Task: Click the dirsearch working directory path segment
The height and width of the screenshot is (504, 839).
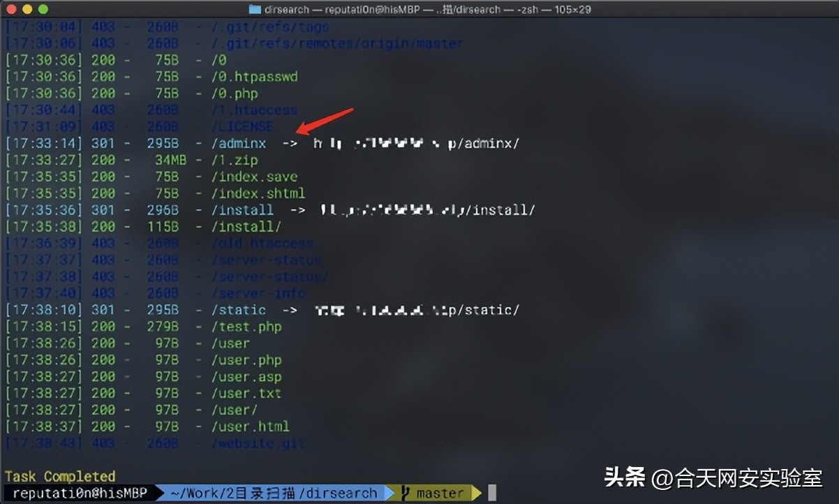Action: [274, 494]
